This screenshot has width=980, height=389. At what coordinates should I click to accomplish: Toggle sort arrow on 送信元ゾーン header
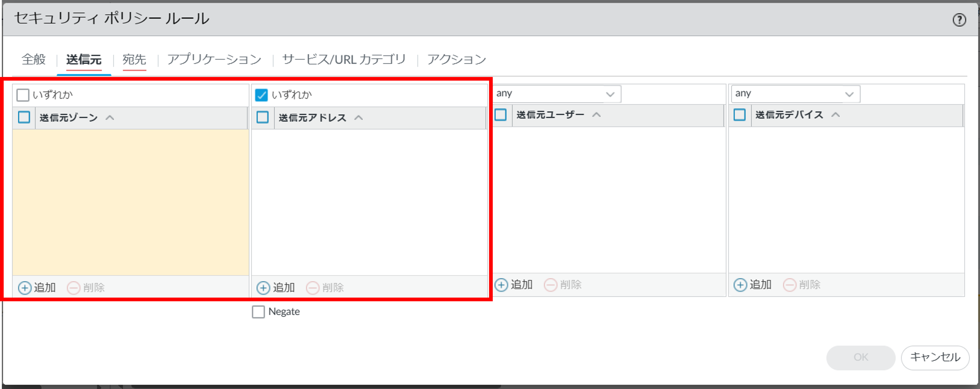110,117
